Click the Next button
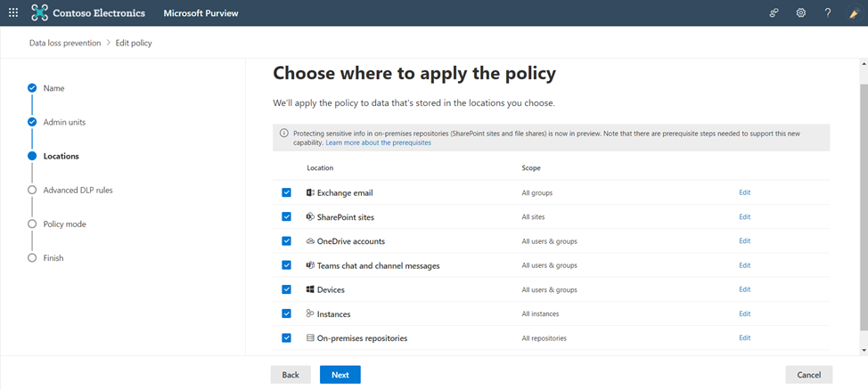 (340, 375)
